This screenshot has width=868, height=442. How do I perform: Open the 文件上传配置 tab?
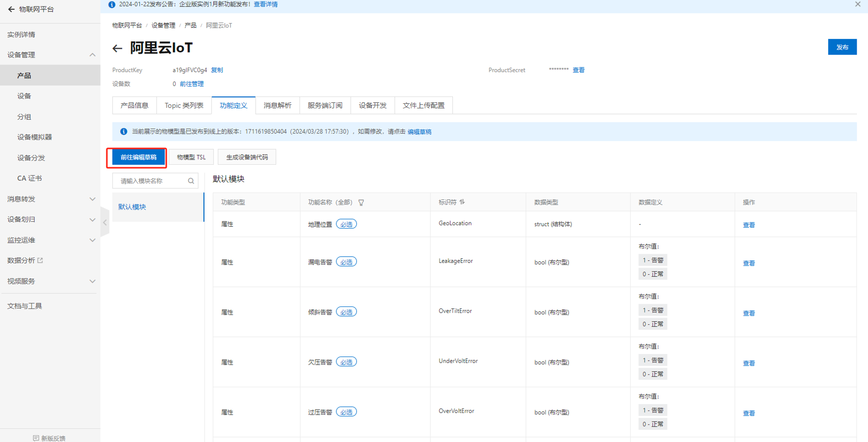coord(424,105)
